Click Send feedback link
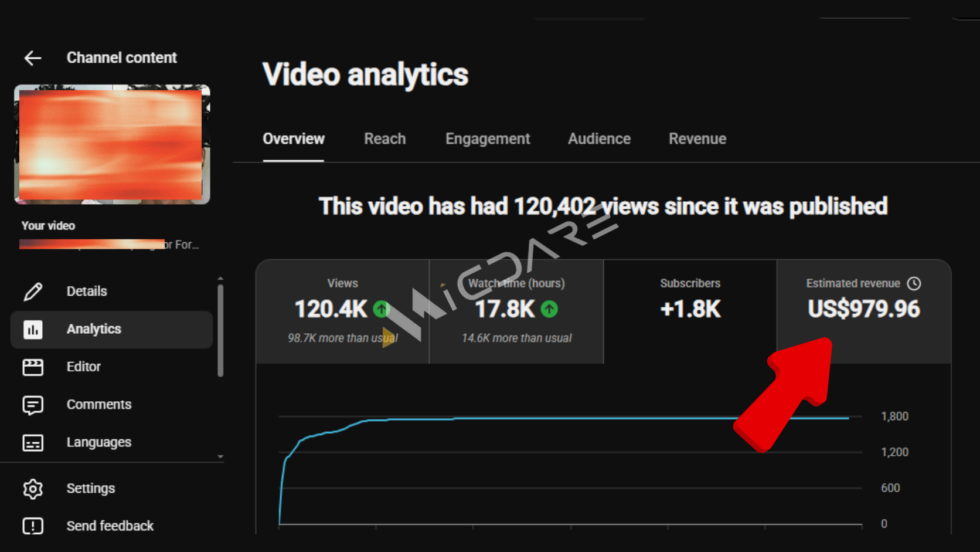The width and height of the screenshot is (980, 552). [x=110, y=526]
